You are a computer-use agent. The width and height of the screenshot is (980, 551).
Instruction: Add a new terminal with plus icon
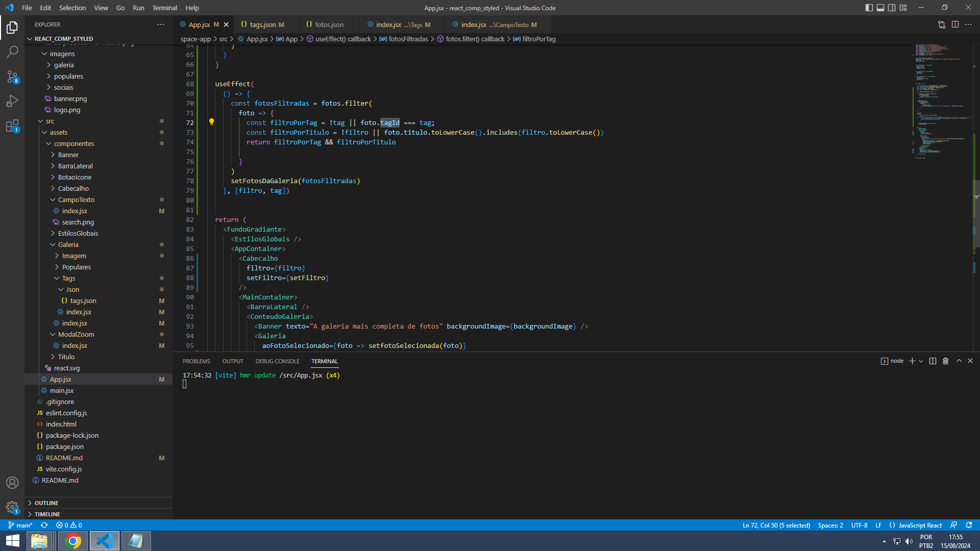(912, 361)
